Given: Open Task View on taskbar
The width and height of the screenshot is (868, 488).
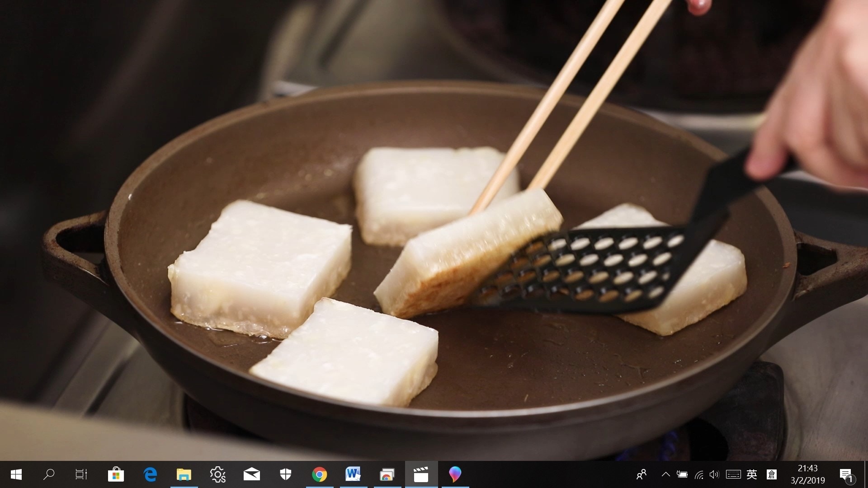Looking at the screenshot, I should point(81,474).
